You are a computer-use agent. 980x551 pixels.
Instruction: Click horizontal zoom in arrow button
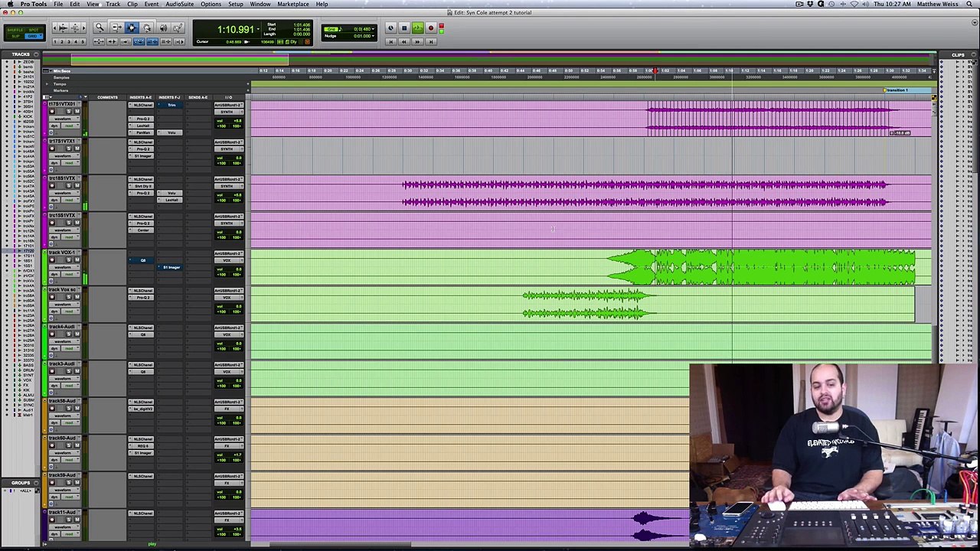tap(83, 28)
